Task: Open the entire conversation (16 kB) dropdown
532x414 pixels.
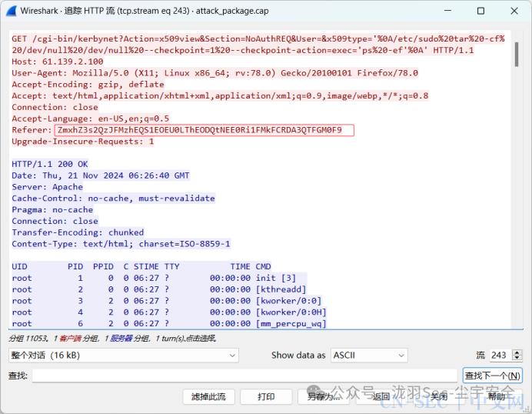Action: pos(124,356)
